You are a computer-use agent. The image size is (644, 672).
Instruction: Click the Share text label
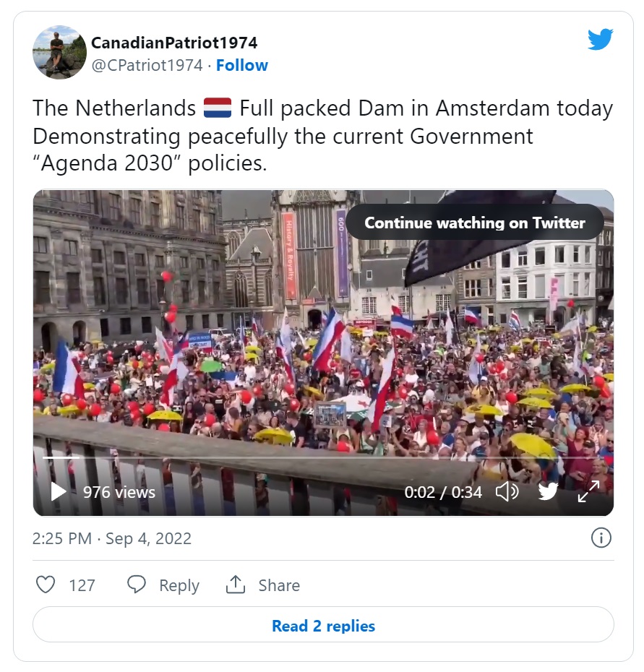[279, 585]
